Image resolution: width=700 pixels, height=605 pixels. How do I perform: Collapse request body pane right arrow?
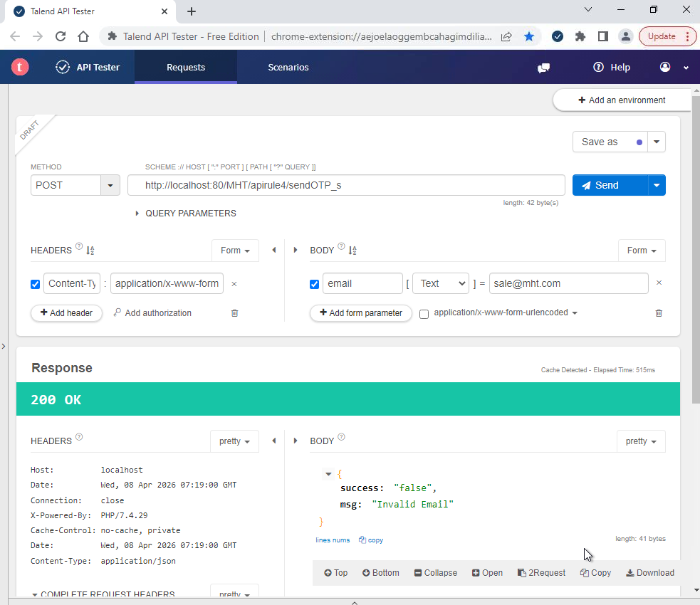[295, 250]
